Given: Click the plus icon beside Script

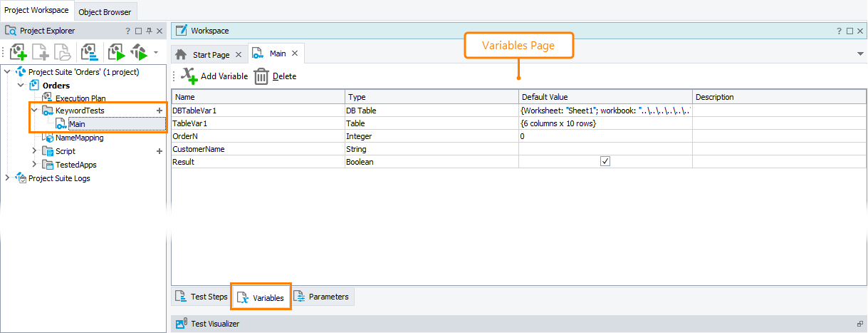Looking at the screenshot, I should point(160,151).
